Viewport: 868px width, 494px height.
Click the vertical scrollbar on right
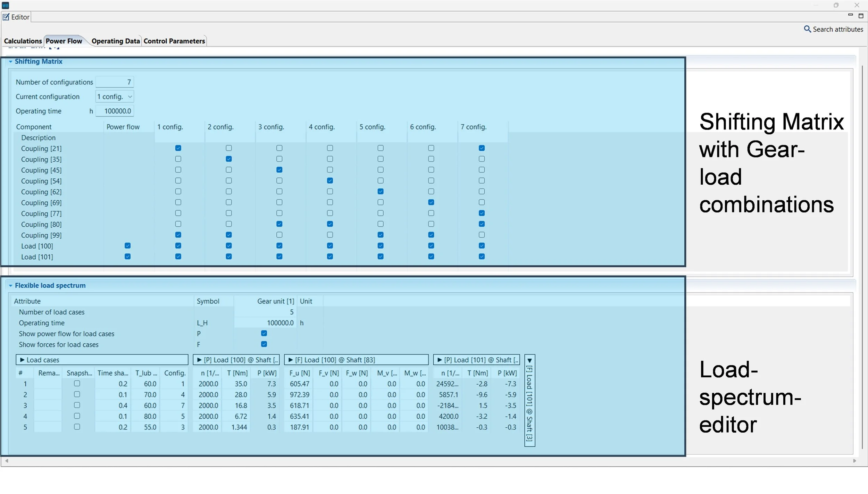pyautogui.click(x=862, y=257)
